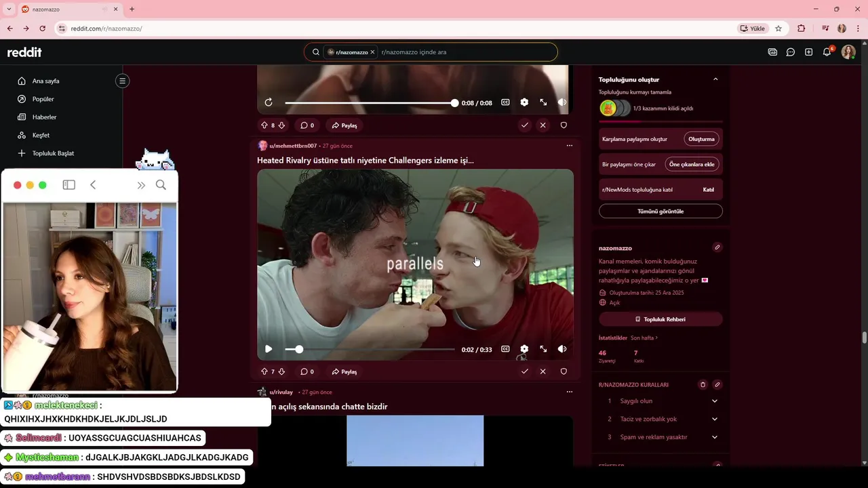Open Son hafta statistics period
The image size is (868, 488).
click(644, 338)
